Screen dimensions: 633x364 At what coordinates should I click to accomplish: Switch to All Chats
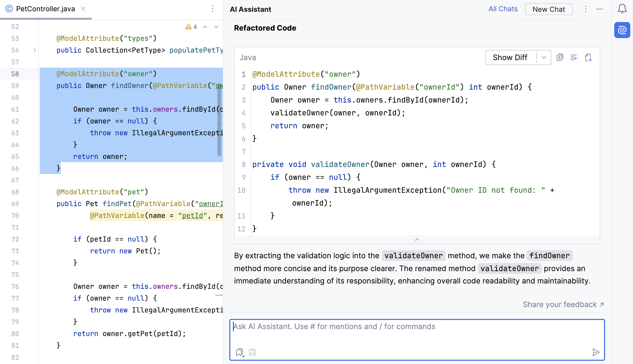[503, 9]
